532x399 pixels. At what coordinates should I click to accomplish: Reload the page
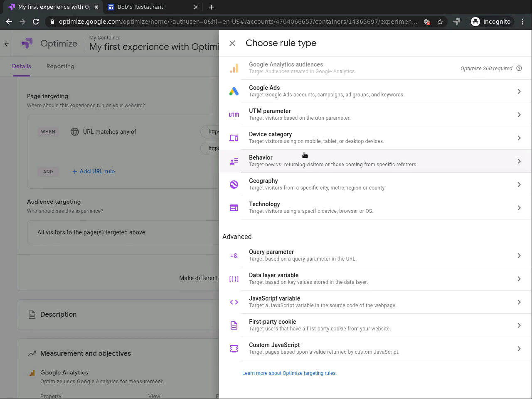(36, 22)
